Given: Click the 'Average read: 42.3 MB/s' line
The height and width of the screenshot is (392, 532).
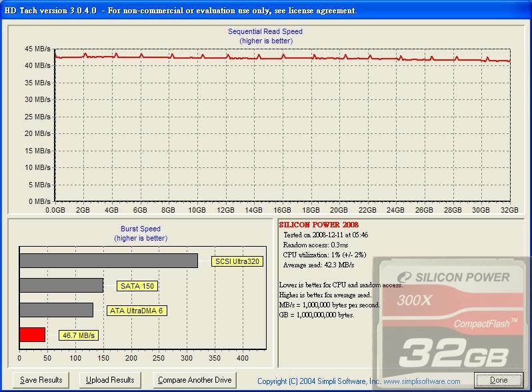Looking at the screenshot, I should click(318, 265).
